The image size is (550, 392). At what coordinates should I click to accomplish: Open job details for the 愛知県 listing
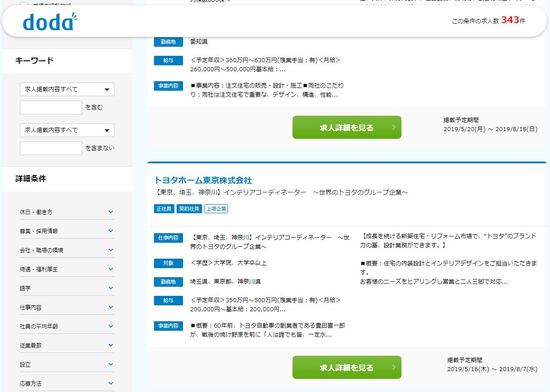(x=347, y=127)
